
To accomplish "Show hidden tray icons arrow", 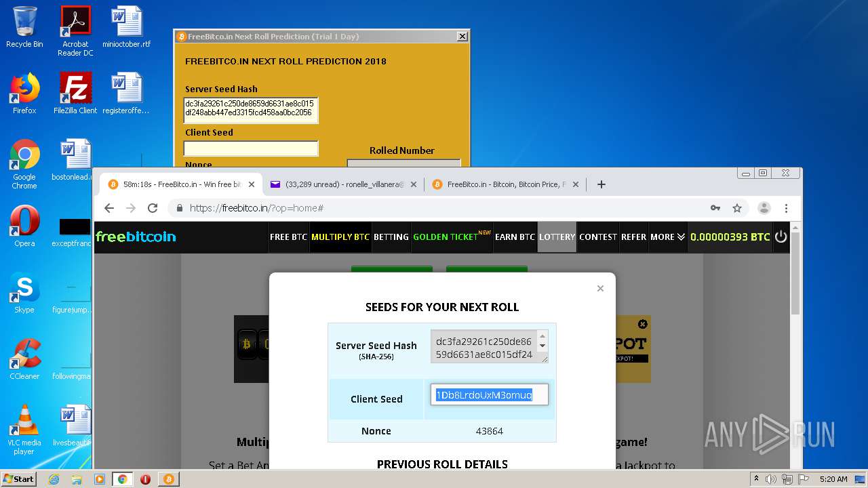I will pyautogui.click(x=756, y=479).
